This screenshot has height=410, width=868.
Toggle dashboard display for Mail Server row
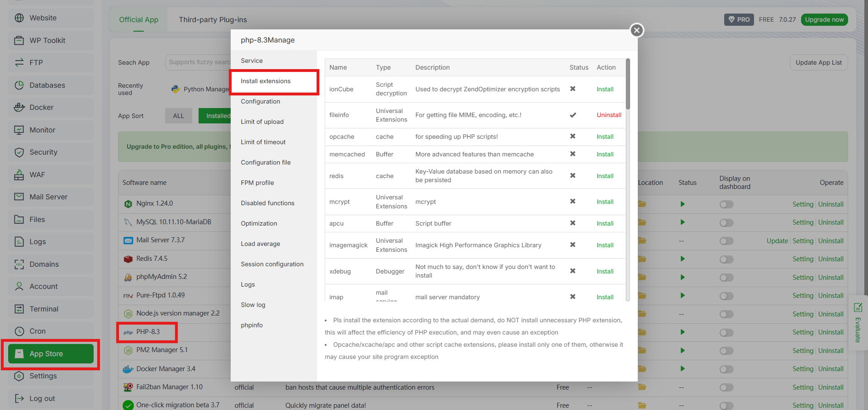tap(726, 241)
